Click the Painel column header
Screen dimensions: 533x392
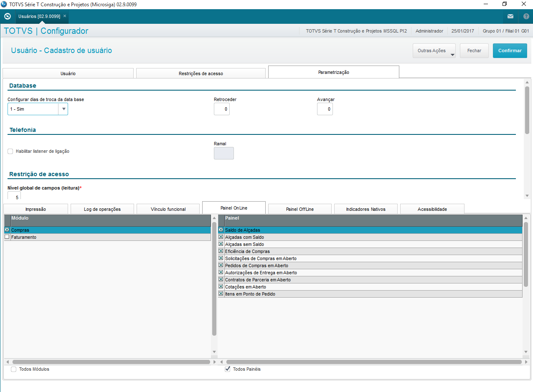pyautogui.click(x=373, y=220)
